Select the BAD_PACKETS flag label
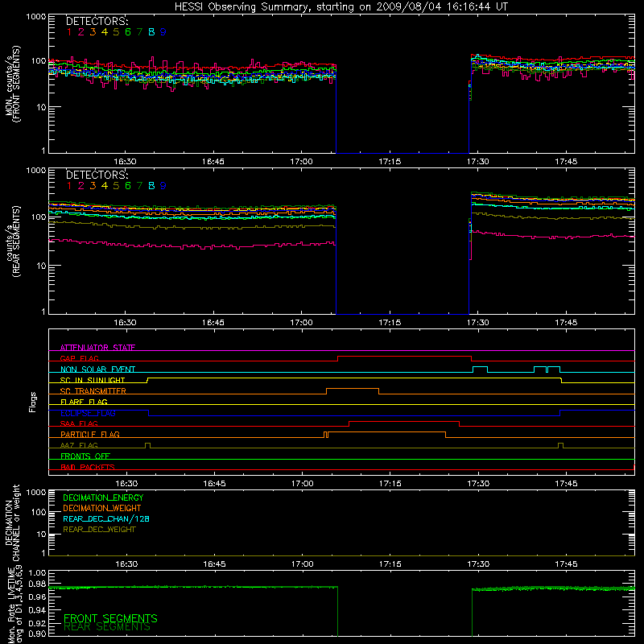Viewport: 644px width, 644px height. point(88,467)
